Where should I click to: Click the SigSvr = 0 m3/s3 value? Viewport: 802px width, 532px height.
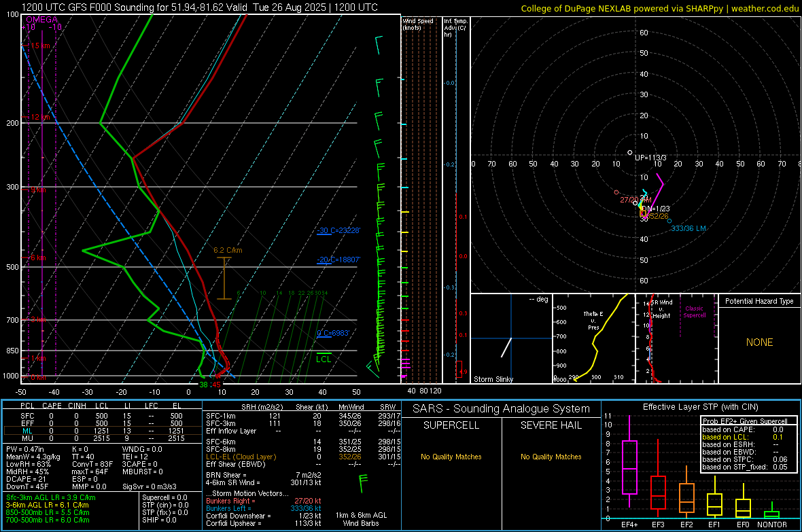[x=150, y=487]
